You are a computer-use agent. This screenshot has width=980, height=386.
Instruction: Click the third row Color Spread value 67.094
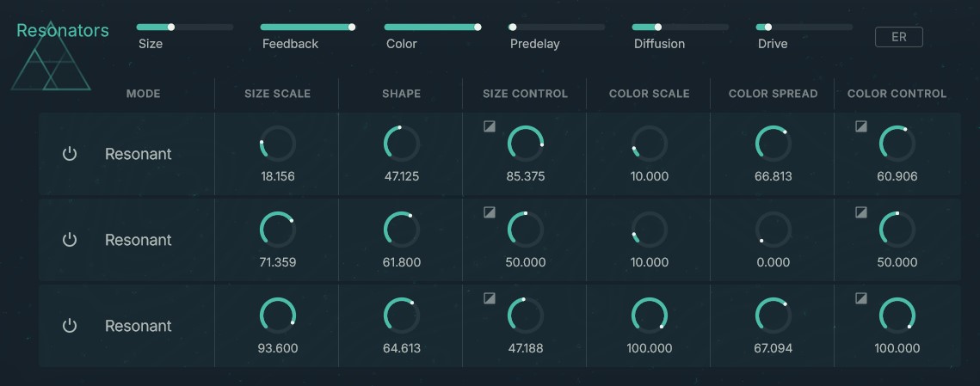tap(773, 348)
